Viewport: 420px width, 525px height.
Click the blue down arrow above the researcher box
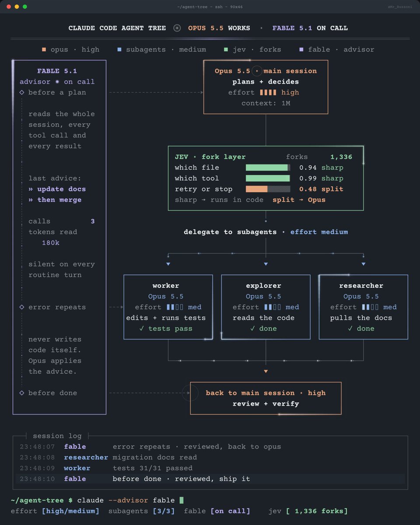[363, 264]
